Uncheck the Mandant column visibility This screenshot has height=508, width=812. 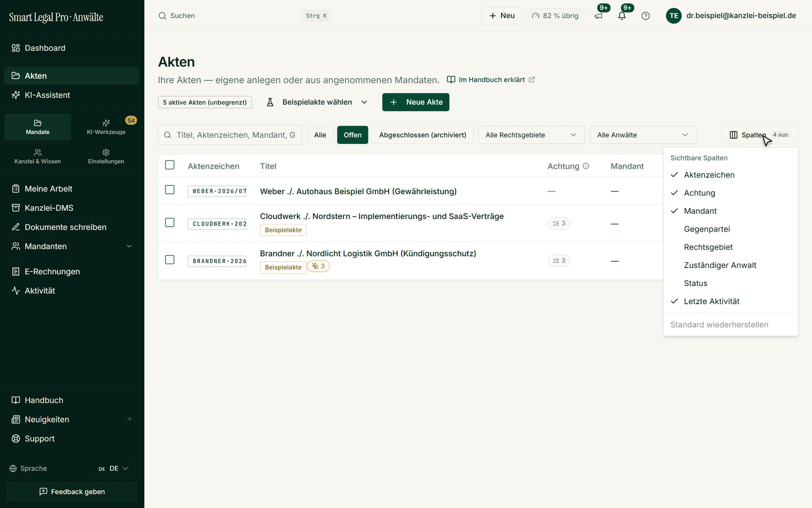pyautogui.click(x=730, y=211)
